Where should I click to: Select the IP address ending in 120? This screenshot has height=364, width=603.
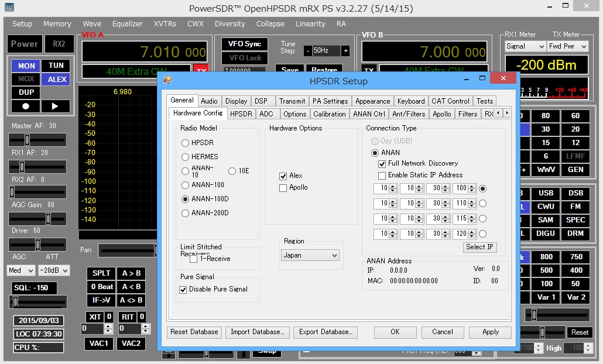pyautogui.click(x=482, y=233)
